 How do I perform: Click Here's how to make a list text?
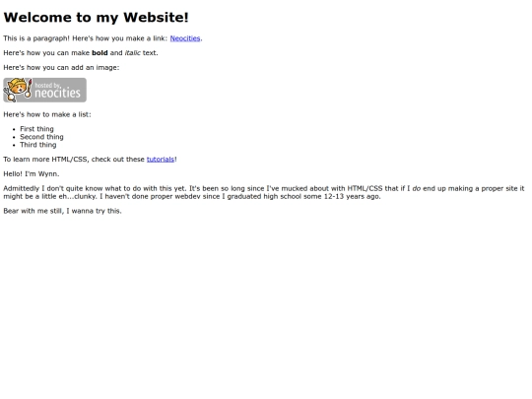click(x=47, y=114)
